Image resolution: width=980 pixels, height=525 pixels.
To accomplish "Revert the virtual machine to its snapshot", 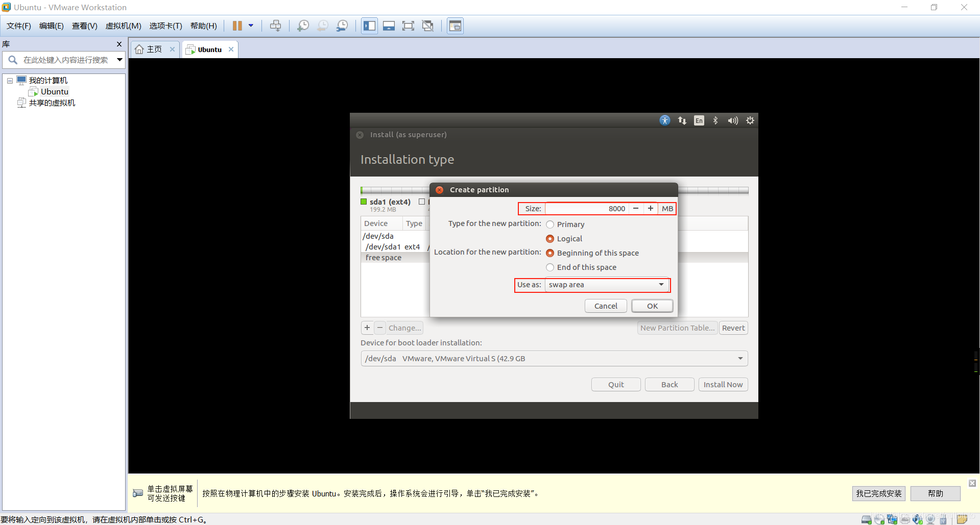I will point(323,26).
